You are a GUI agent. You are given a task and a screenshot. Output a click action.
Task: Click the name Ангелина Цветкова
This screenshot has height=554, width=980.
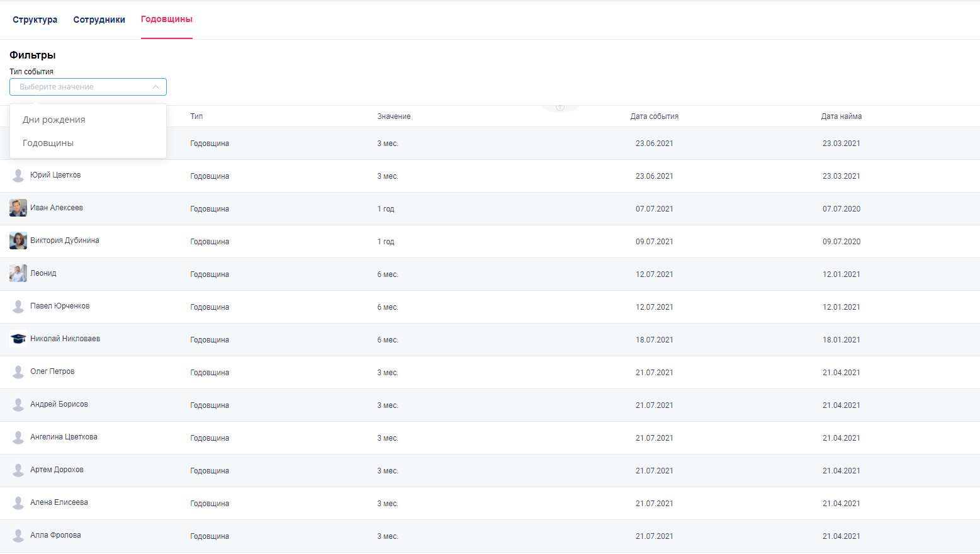click(x=64, y=437)
